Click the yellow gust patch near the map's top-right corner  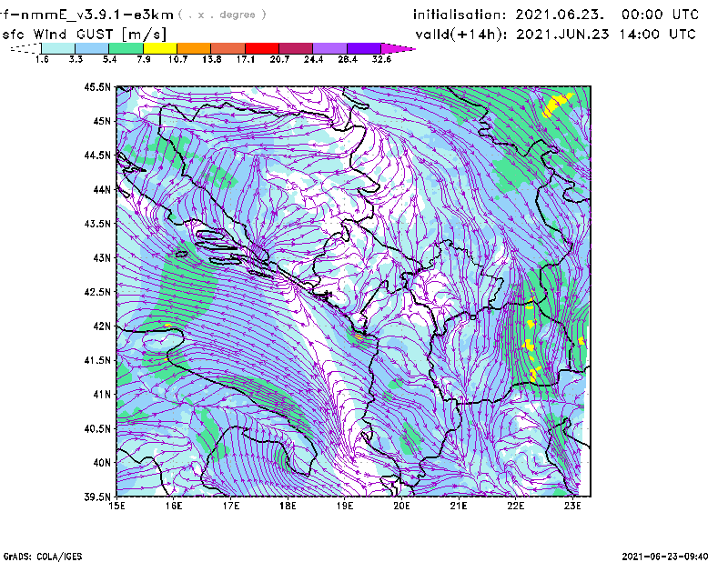[x=556, y=105]
